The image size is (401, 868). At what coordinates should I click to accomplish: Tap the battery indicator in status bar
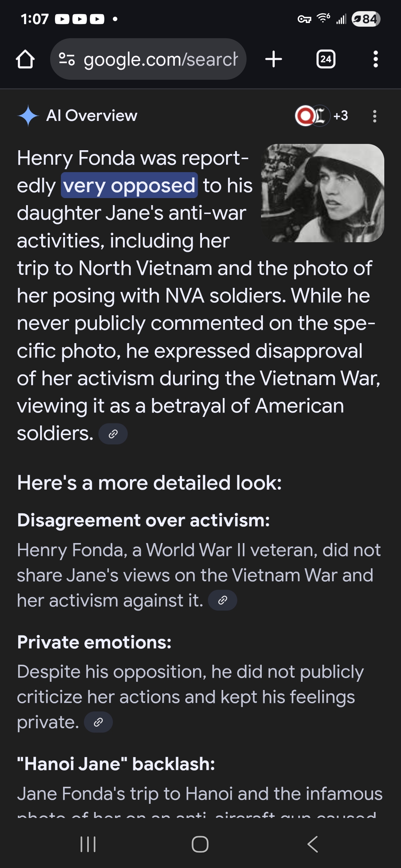coord(366,19)
